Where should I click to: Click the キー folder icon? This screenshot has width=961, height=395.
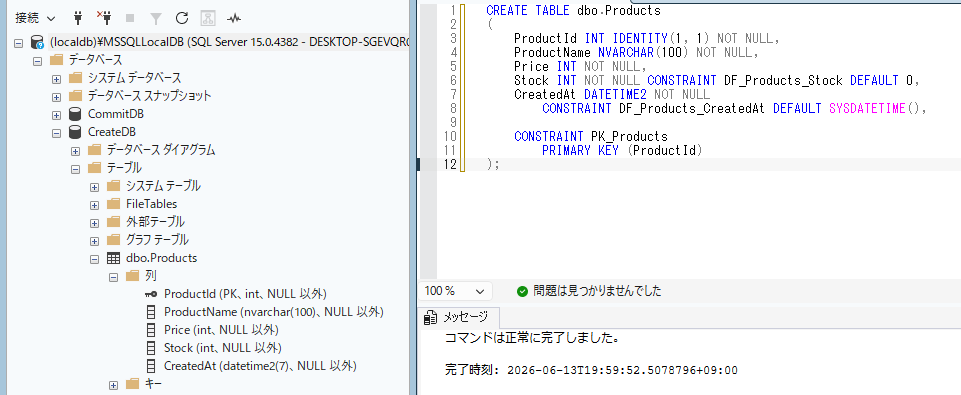pos(132,384)
